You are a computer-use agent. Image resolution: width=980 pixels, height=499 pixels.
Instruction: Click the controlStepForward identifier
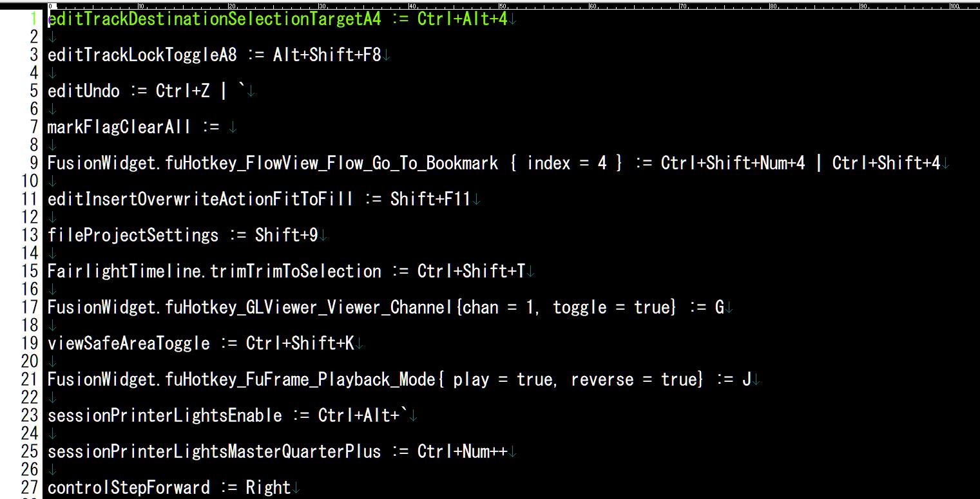pyautogui.click(x=129, y=487)
